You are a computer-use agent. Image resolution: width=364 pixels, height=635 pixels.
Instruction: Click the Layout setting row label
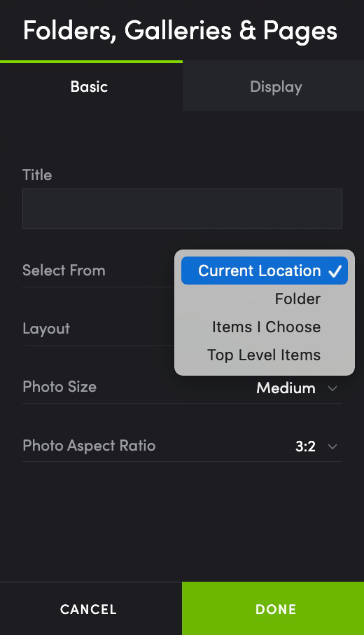[46, 329]
